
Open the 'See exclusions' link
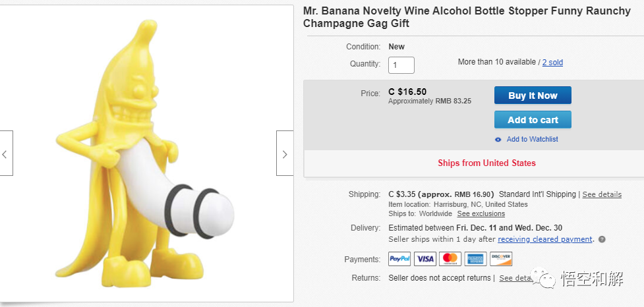coord(481,214)
